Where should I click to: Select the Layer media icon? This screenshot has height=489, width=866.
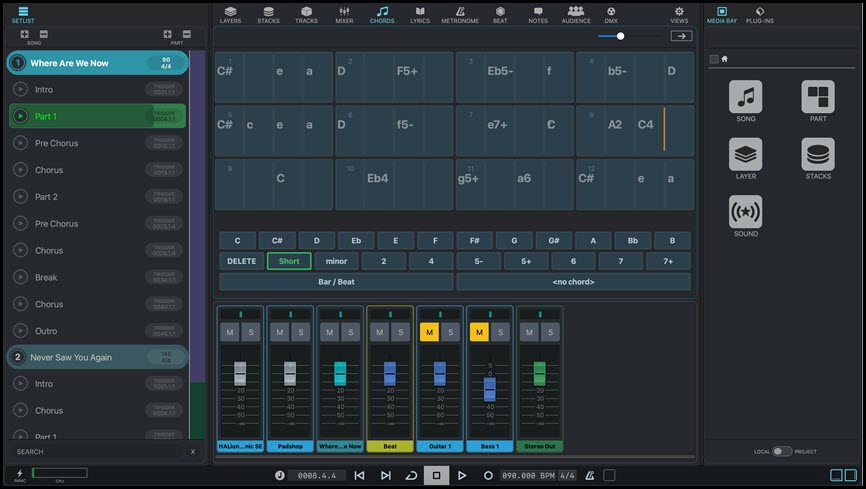pos(746,154)
